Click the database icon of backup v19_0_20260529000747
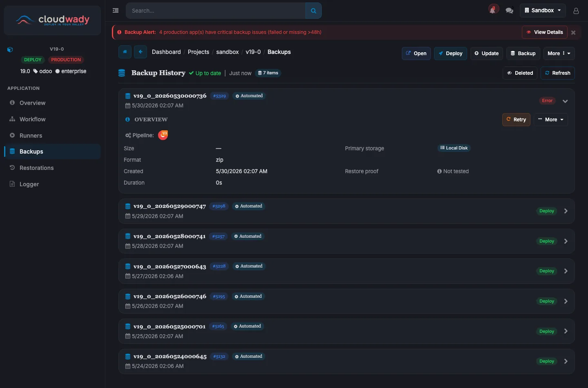Viewport: 588px width, 388px height. pos(128,206)
